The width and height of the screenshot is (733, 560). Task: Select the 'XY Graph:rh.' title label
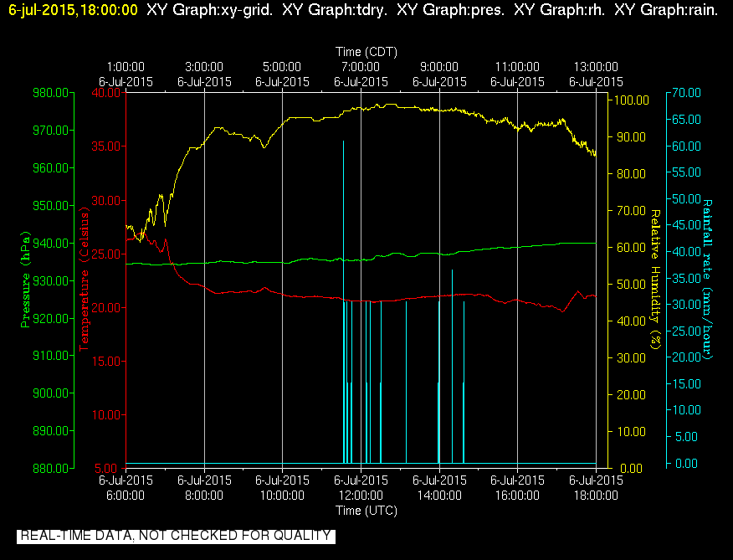(x=559, y=10)
